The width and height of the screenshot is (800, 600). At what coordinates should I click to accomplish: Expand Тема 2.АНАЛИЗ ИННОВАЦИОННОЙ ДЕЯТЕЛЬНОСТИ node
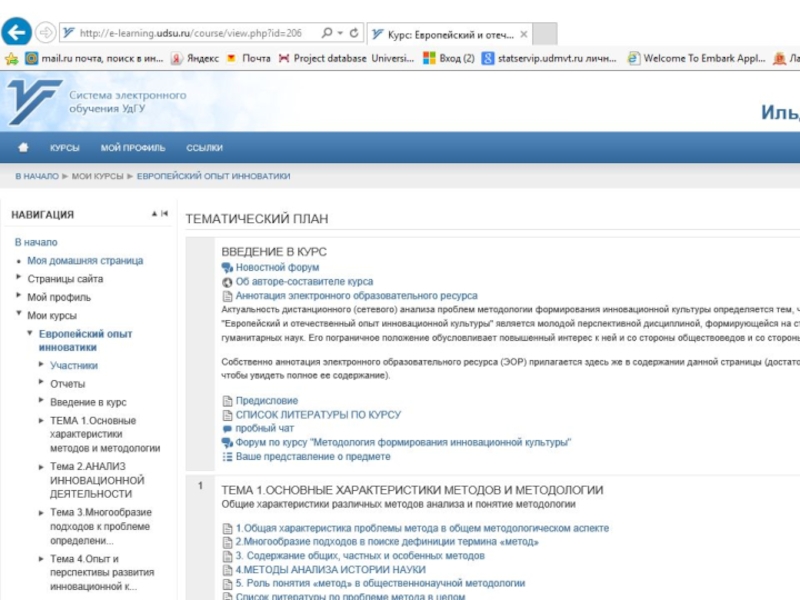(x=41, y=467)
